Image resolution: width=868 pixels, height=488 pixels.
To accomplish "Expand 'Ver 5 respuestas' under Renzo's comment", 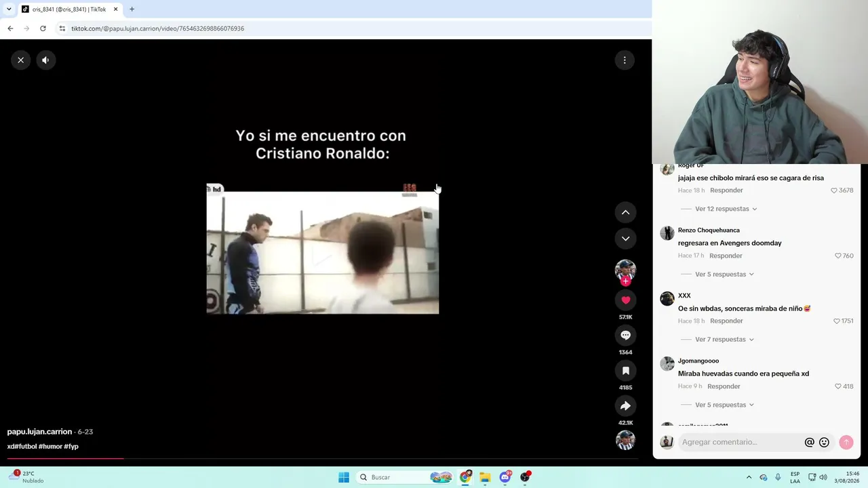I will [x=724, y=274].
